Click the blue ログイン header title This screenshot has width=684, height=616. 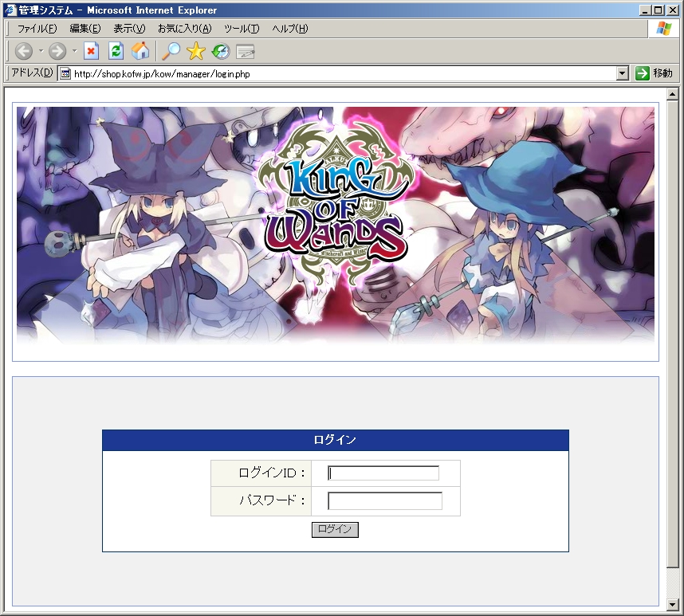click(335, 440)
